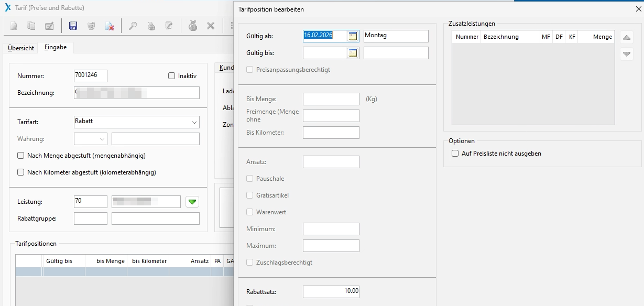This screenshot has height=306, width=644.
Task: Check Nach Kilometer abgestuft option
Action: coord(21,172)
